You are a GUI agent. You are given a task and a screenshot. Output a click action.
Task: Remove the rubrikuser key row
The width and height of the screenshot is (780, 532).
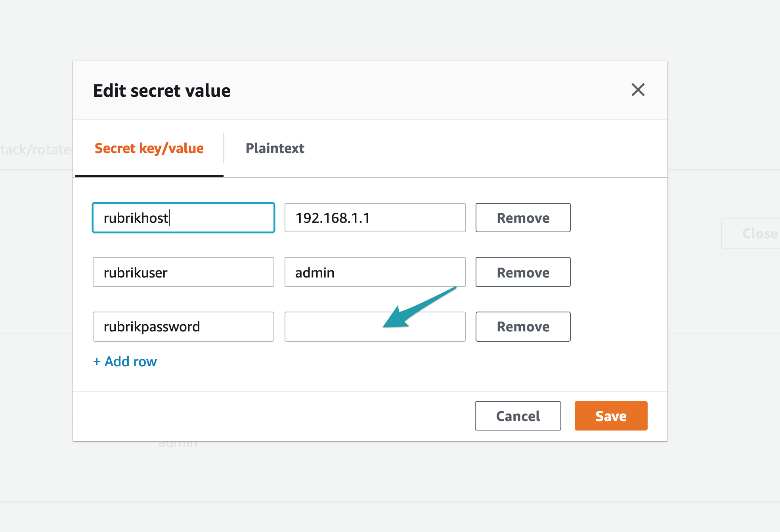522,272
